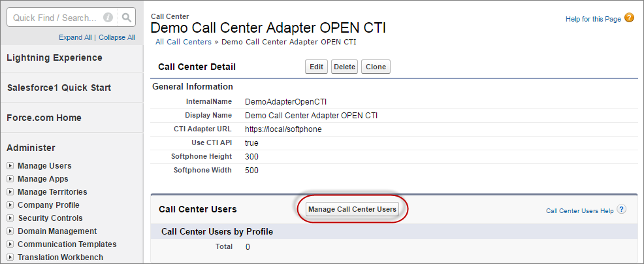The width and height of the screenshot is (644, 264).
Task: Select the CTI Adapter URL value https://local/softphone
Action: pos(283,129)
